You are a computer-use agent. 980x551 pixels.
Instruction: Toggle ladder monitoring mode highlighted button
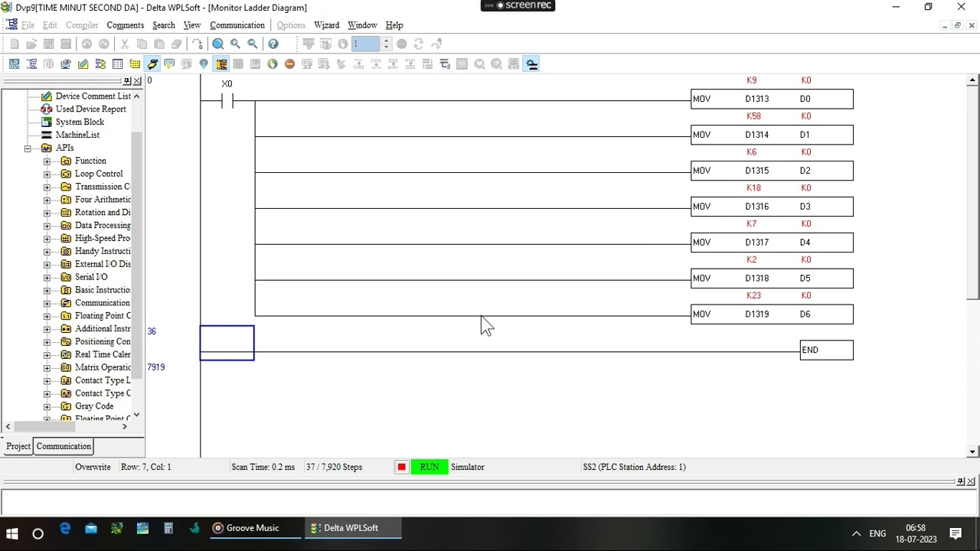[221, 64]
